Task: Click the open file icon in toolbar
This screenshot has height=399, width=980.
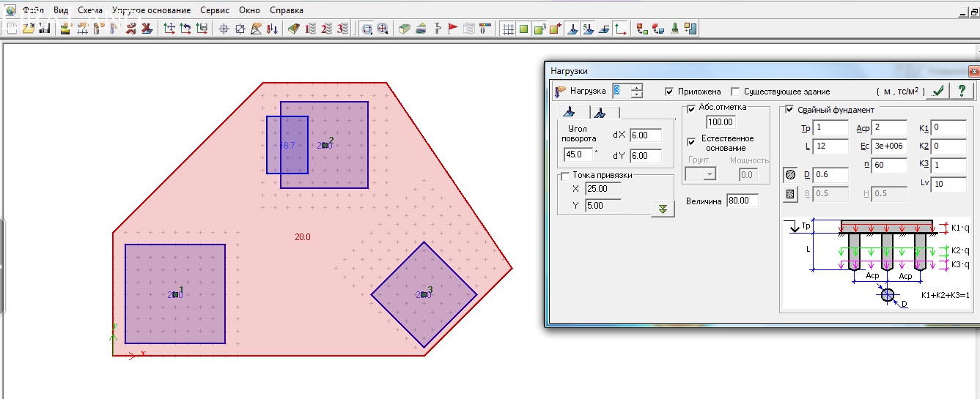Action: 29,29
